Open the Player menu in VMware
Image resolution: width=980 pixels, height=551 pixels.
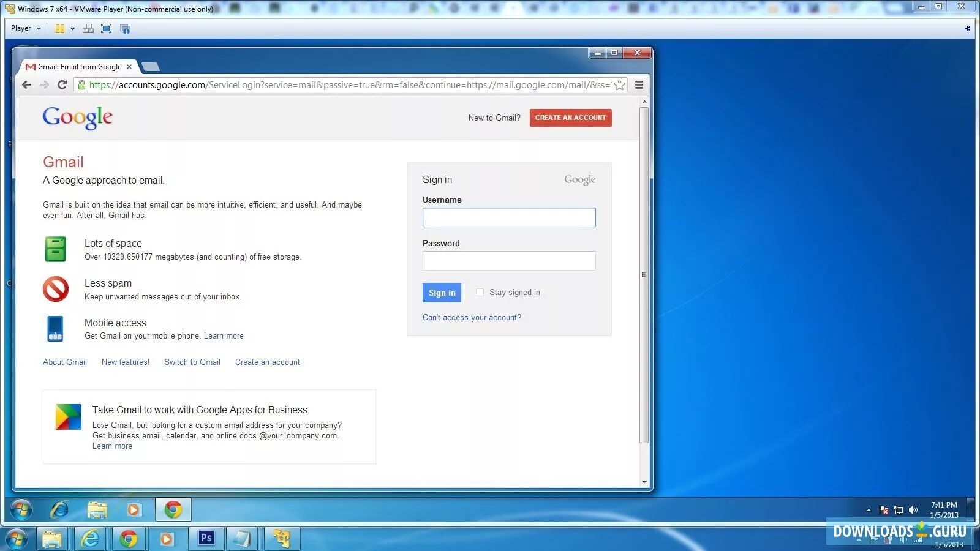[26, 28]
